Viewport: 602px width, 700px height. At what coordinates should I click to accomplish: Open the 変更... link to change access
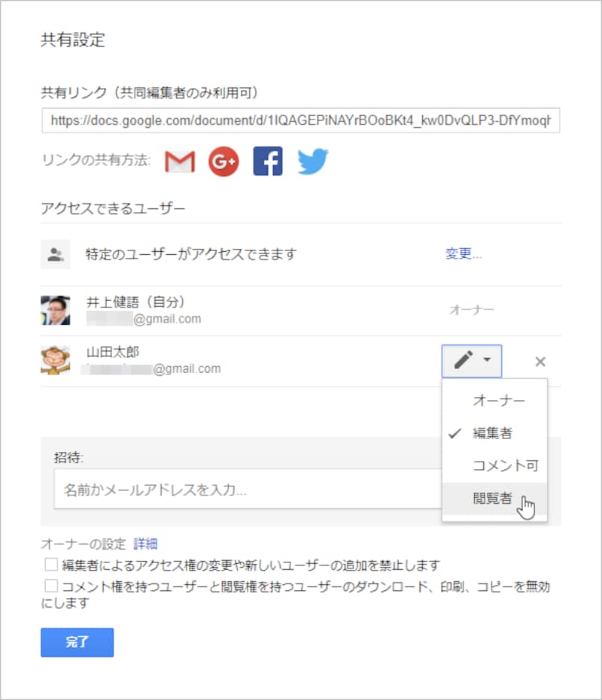(x=464, y=253)
